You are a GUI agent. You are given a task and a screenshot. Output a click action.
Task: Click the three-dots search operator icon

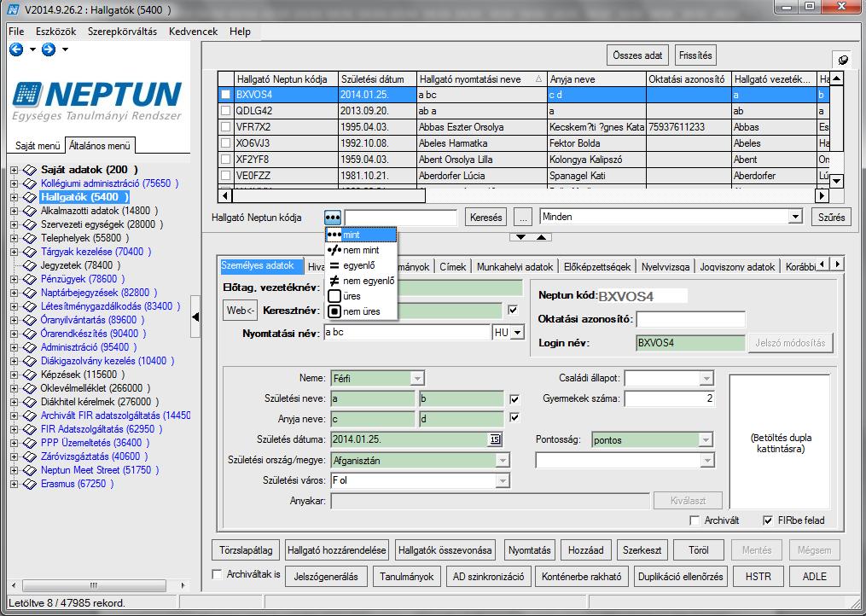click(x=333, y=217)
